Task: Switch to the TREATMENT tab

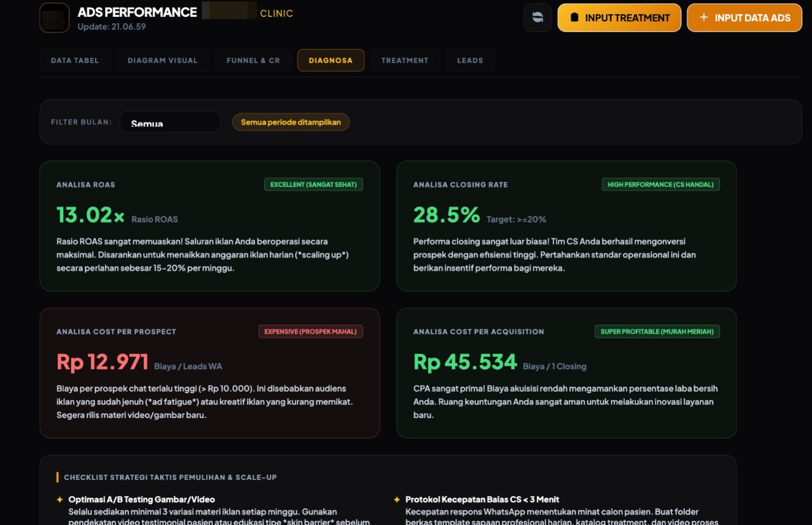Action: tap(405, 60)
